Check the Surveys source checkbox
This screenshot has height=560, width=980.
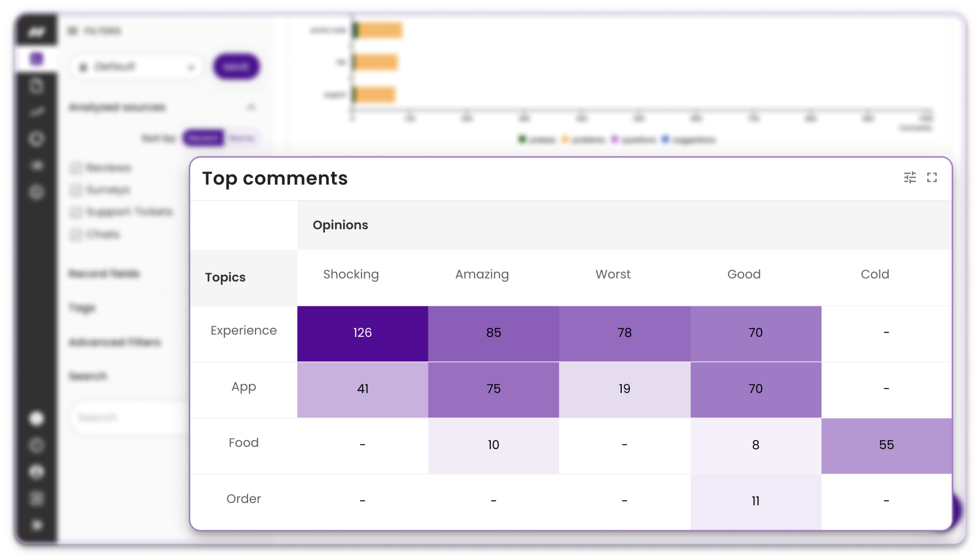(x=76, y=190)
